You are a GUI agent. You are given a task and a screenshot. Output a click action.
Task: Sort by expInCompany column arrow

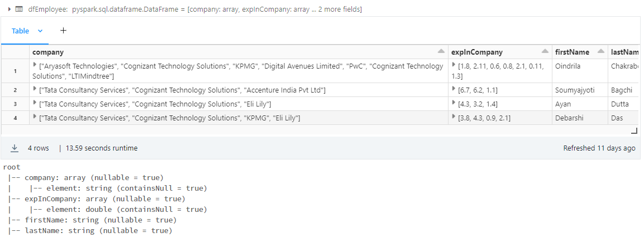pos(545,52)
